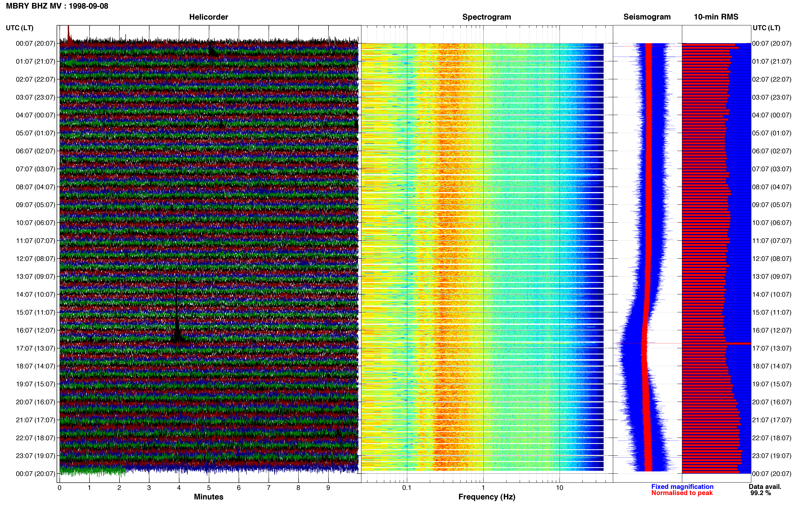
Task: Click RMS-side time label 17:07 (13:07)
Action: click(x=772, y=348)
